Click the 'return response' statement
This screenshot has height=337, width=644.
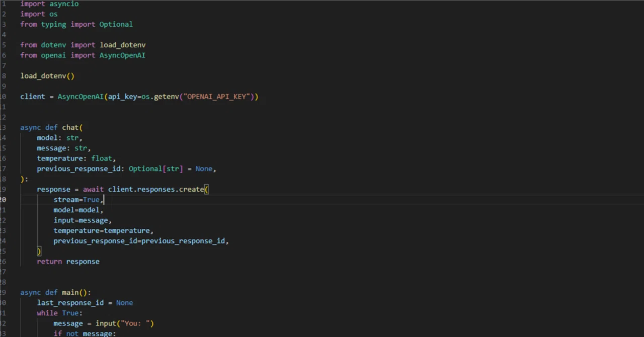68,262
